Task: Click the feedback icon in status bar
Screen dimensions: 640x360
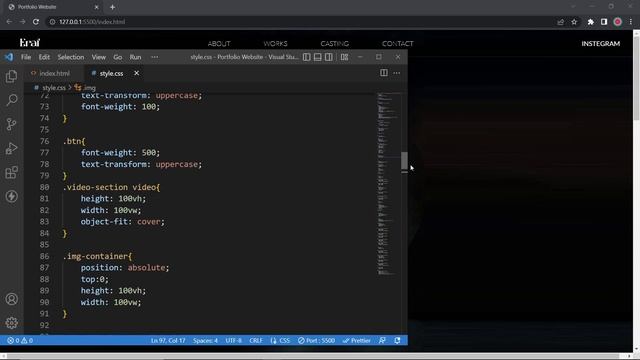Action: click(382, 340)
